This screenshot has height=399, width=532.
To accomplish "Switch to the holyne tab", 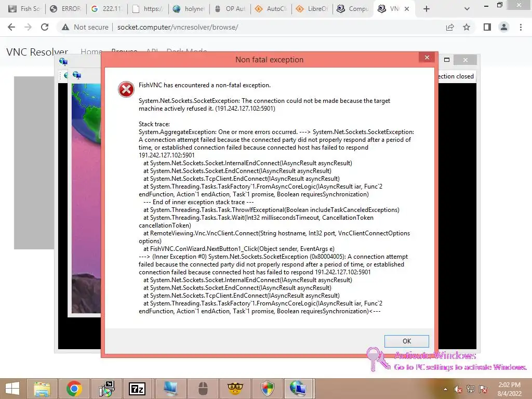I will pos(189,9).
